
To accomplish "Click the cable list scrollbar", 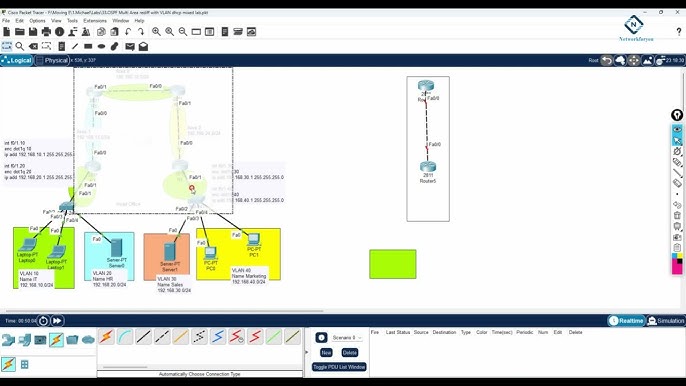I will click(125, 367).
